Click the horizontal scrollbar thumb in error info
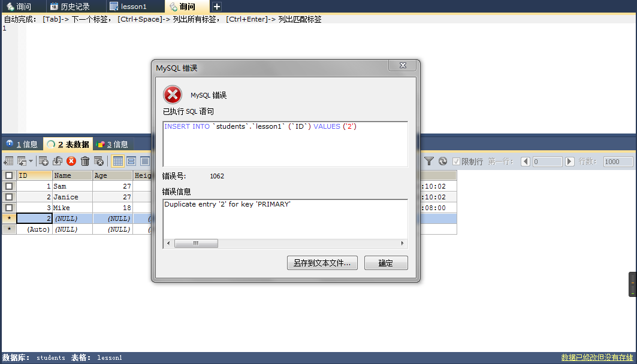 click(196, 243)
